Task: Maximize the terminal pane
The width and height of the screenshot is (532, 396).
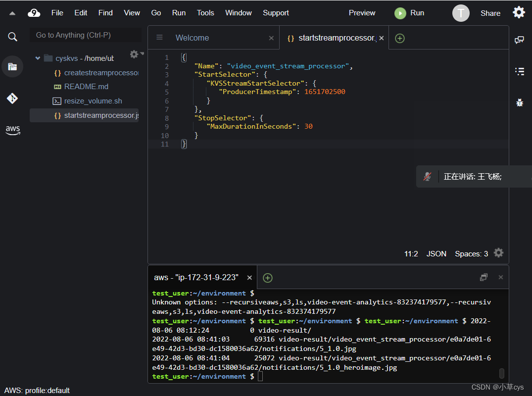Action: click(x=484, y=277)
